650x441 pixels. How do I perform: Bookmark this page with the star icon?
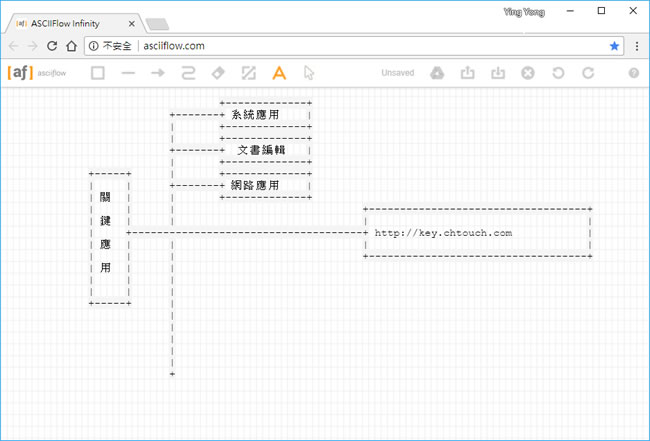[x=614, y=46]
